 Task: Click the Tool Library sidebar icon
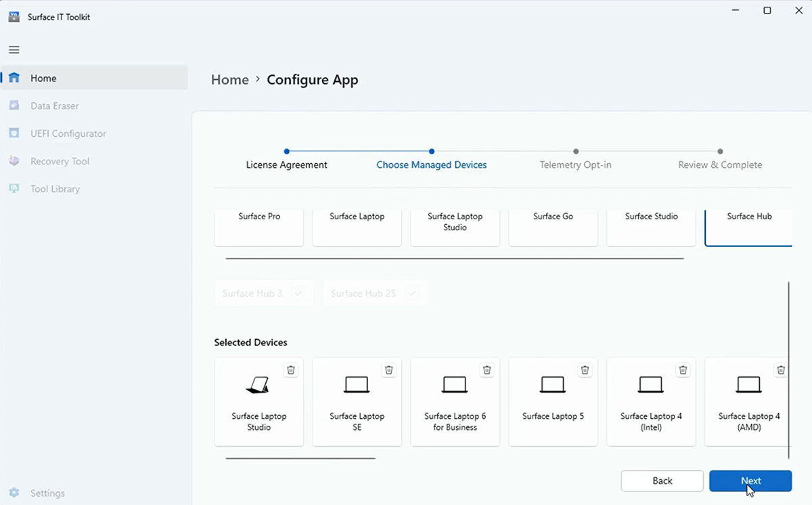click(14, 189)
